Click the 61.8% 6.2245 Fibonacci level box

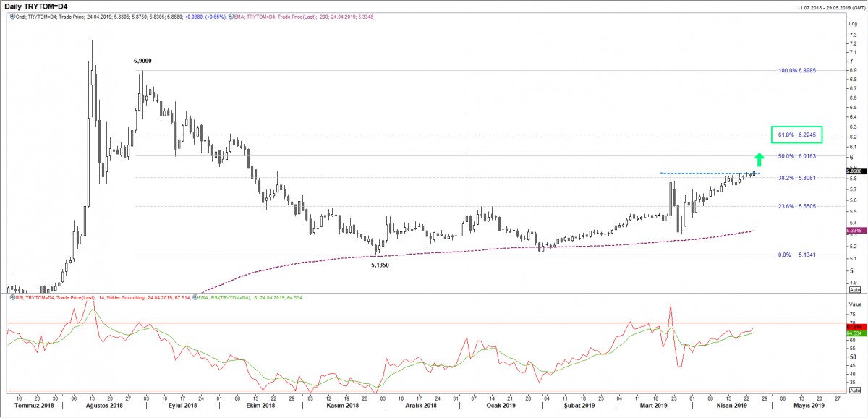[797, 135]
